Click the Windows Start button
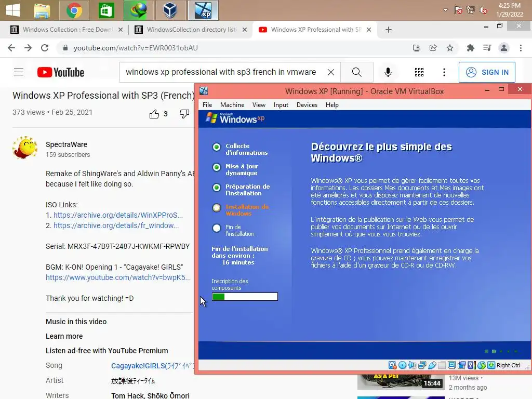Viewport: 532px width, 399px height. coord(13,10)
